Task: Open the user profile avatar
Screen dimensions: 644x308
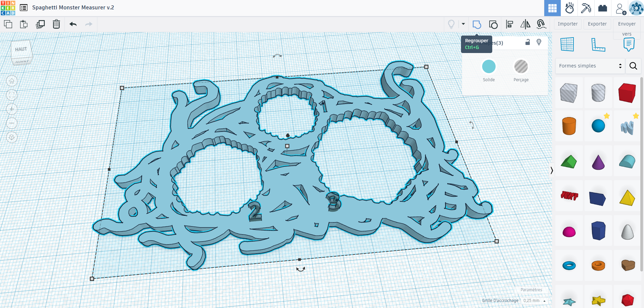Action: click(636, 8)
